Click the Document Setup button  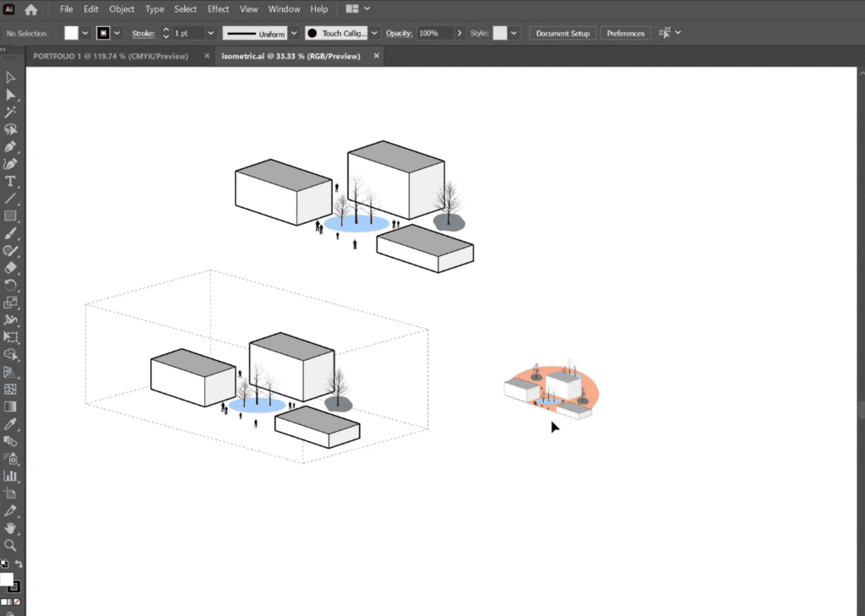pos(563,33)
